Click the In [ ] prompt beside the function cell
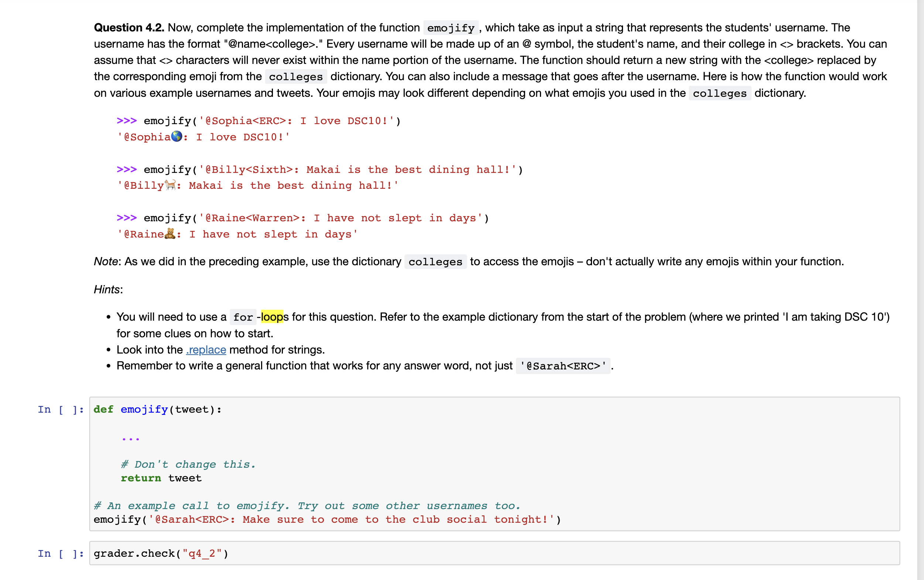924x580 pixels. coord(60,409)
